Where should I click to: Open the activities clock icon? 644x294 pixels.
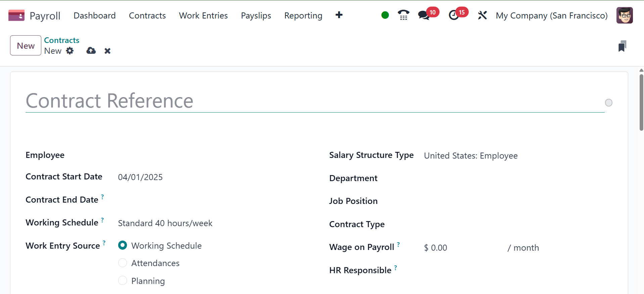tap(454, 15)
